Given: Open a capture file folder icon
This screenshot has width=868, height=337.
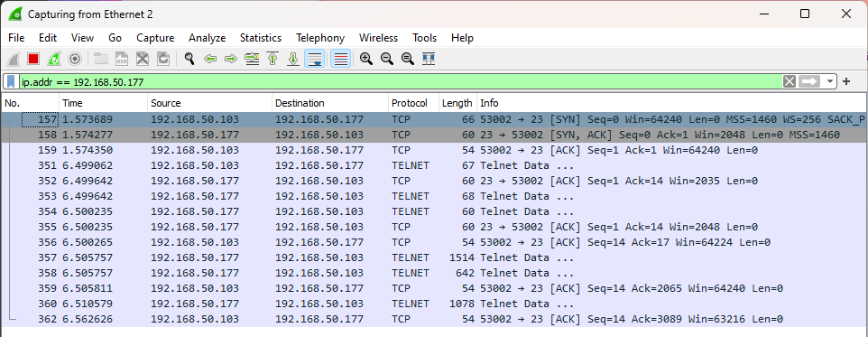Looking at the screenshot, I should tap(101, 59).
